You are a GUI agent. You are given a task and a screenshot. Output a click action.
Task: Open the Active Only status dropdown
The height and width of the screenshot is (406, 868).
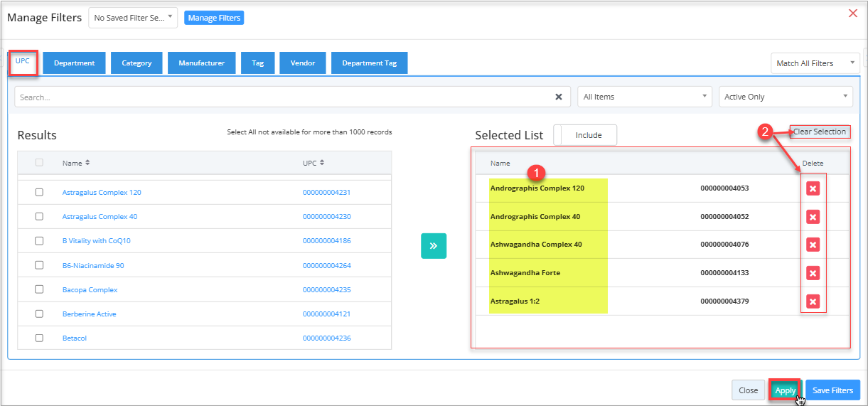coord(786,97)
